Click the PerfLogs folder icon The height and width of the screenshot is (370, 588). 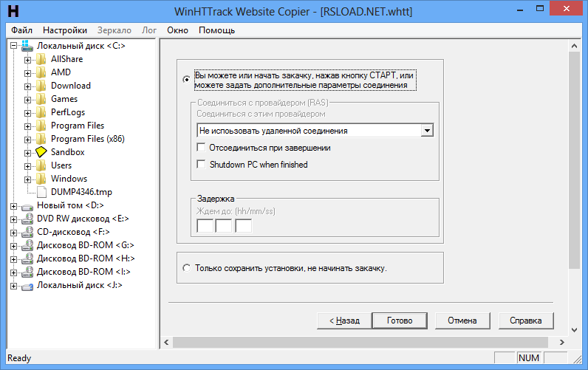(x=41, y=112)
